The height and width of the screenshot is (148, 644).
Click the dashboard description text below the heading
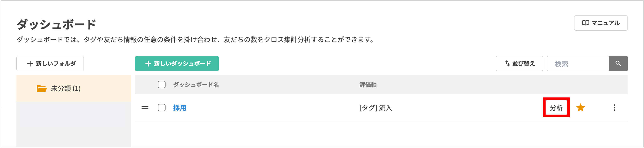[195, 40]
